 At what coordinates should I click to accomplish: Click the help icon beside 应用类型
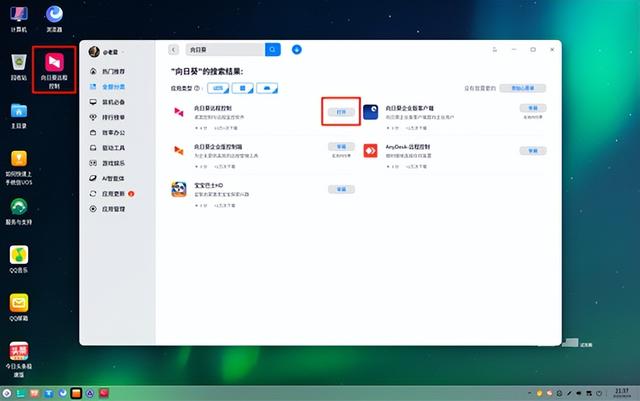pos(197,88)
